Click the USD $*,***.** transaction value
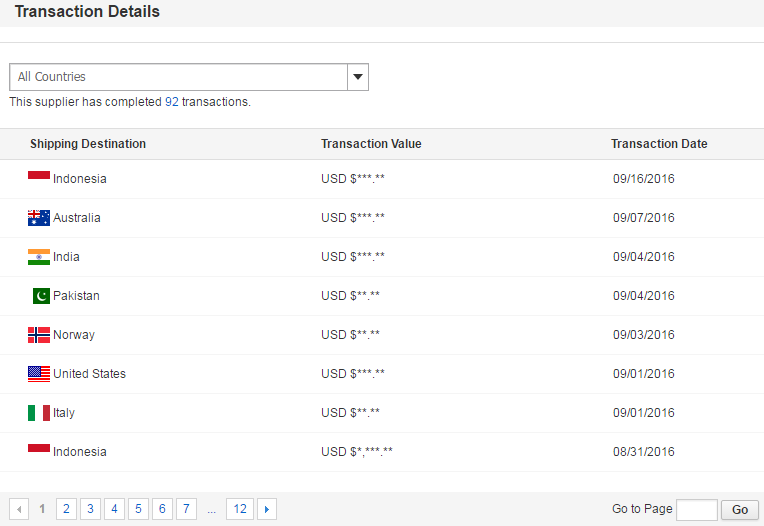The width and height of the screenshot is (764, 526). pos(357,451)
